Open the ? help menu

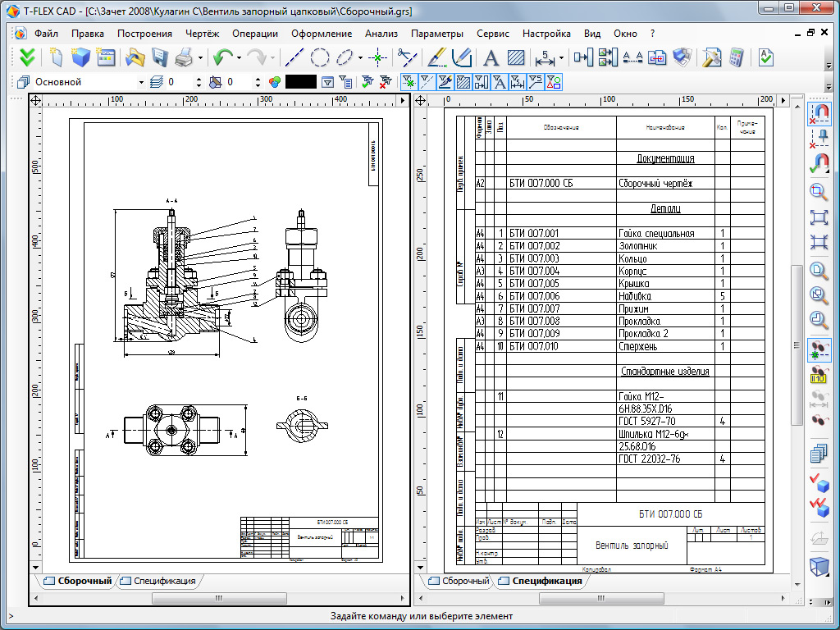click(652, 33)
